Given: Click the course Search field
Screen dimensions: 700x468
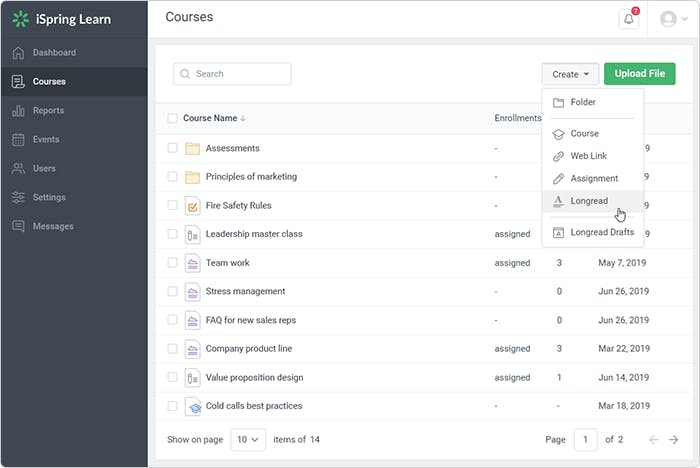Looking at the screenshot, I should pyautogui.click(x=232, y=74).
